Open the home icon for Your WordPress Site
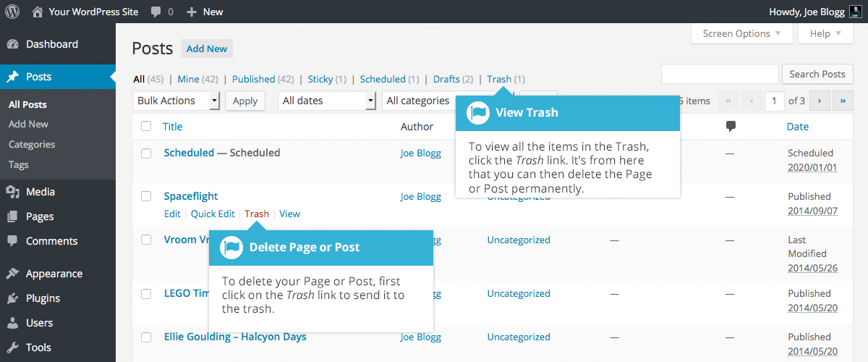868x362 pixels. 38,12
